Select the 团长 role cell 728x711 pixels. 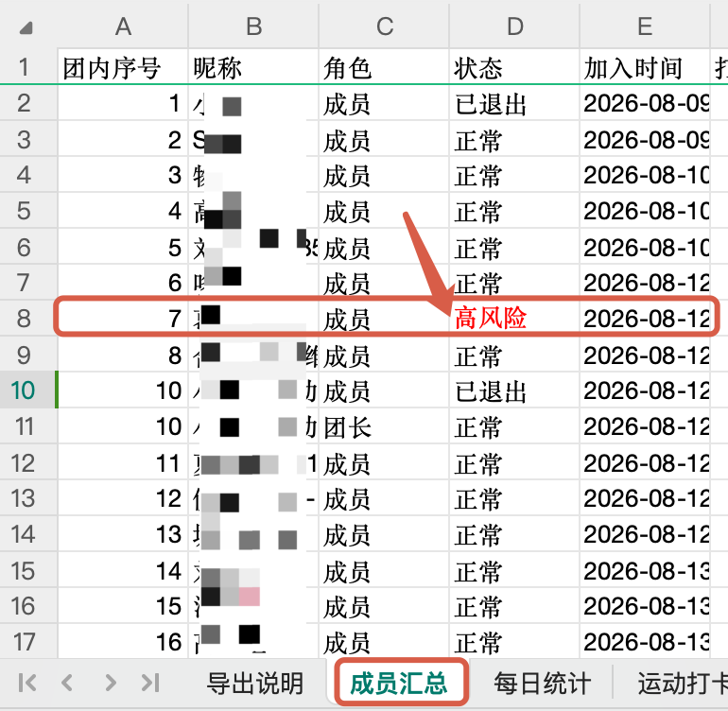tap(384, 426)
